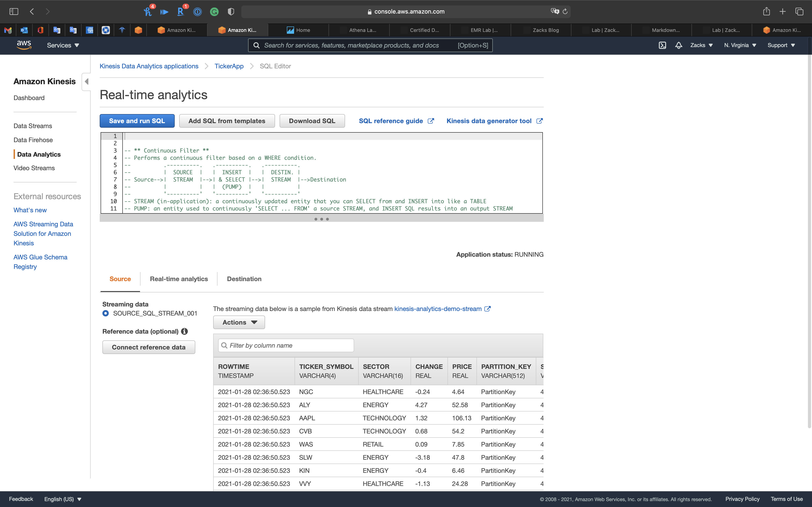The height and width of the screenshot is (507, 812).
Task: Open a new browser tab with plus icon
Action: tap(783, 11)
